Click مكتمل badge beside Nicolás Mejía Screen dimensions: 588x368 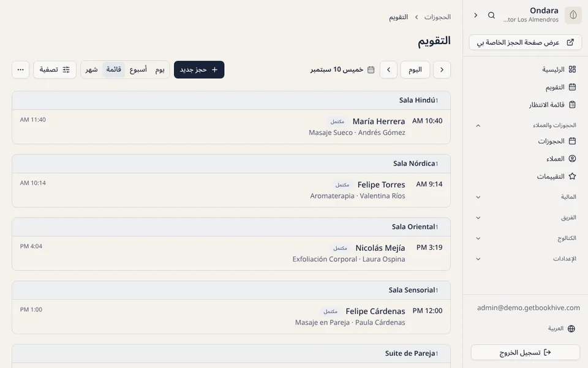tap(340, 248)
